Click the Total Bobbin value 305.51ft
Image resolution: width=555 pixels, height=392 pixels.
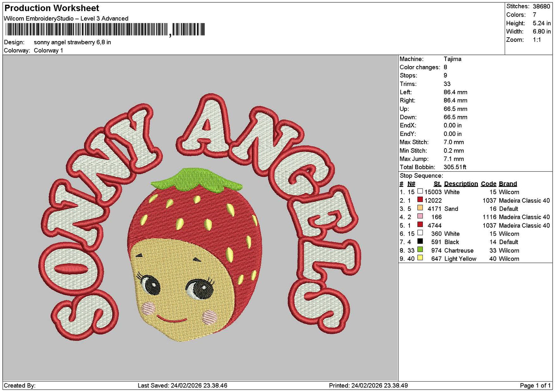click(455, 167)
